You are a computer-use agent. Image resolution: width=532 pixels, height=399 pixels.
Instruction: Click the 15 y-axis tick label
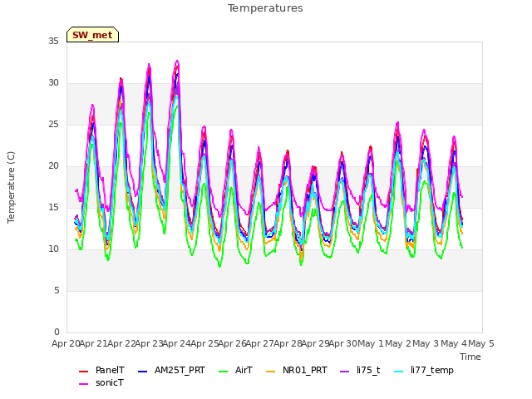point(53,207)
